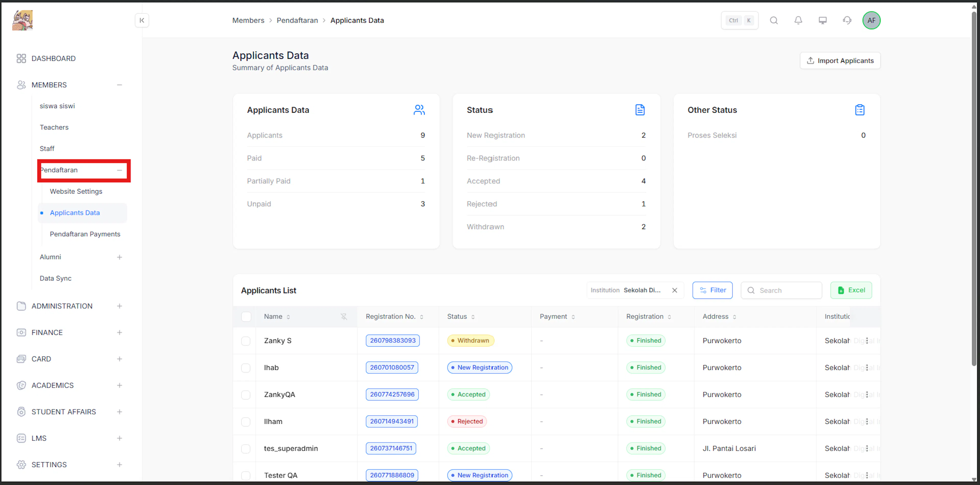Open registration number 260798383093
The height and width of the screenshot is (485, 980).
(393, 341)
